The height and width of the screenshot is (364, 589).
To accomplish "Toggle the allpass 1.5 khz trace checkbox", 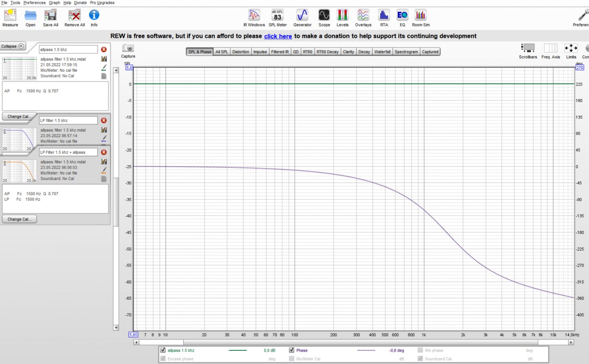I will tap(163, 350).
